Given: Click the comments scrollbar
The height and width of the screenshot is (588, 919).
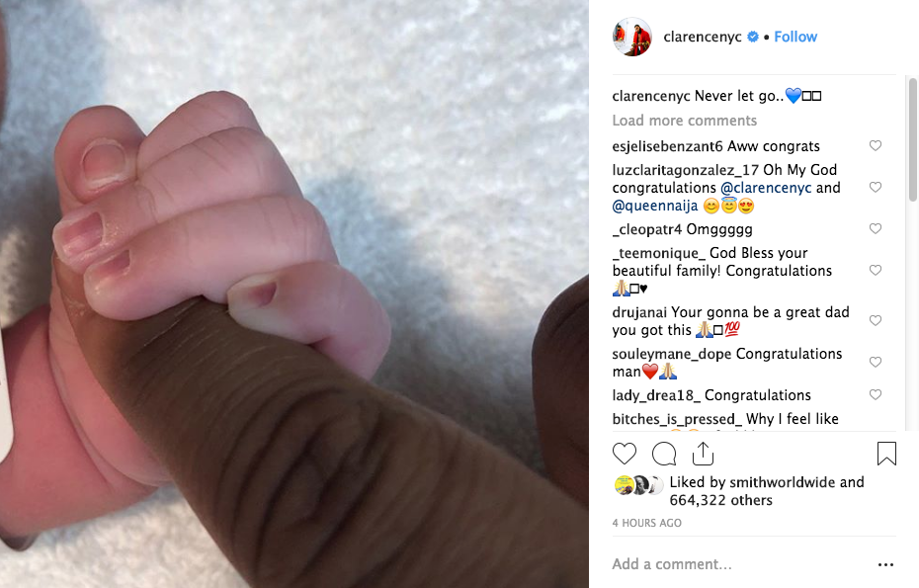Looking at the screenshot, I should pos(912,139).
